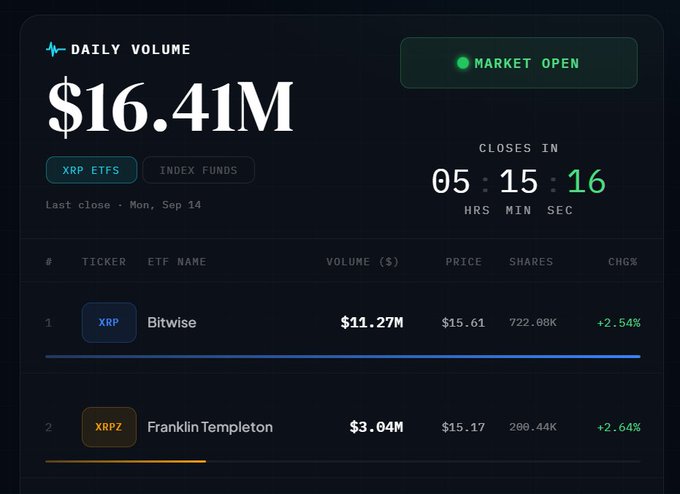Click the 200.44K shares value

click(x=533, y=427)
